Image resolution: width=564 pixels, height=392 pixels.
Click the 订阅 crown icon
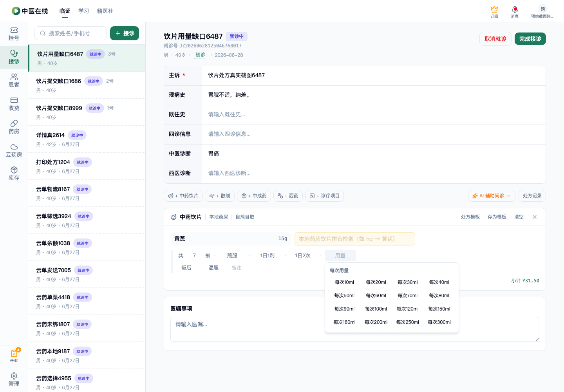tap(494, 12)
